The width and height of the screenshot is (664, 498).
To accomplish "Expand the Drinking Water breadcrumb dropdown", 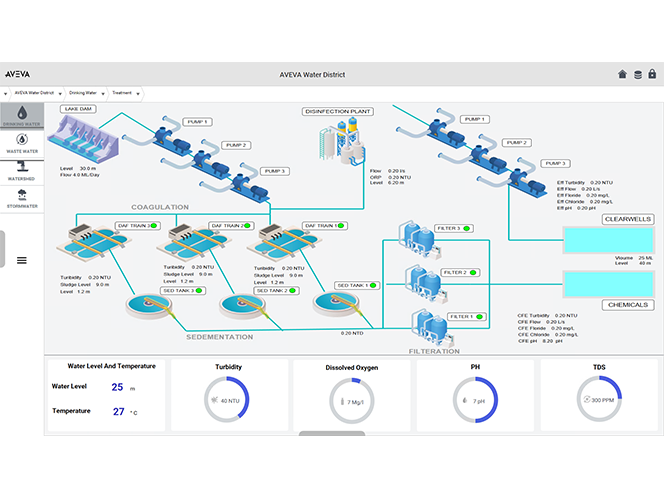I will coord(101,93).
